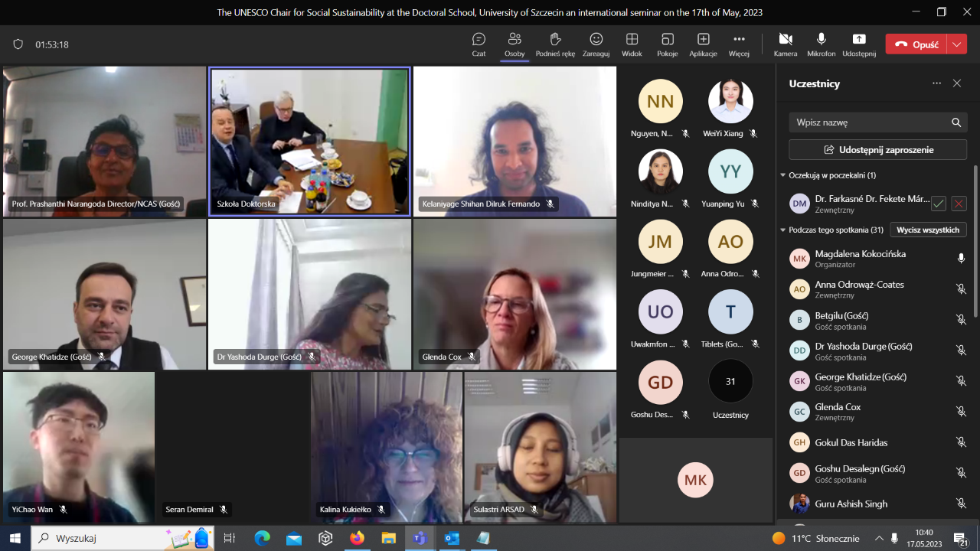Collapse the Oczekują w poczekalni section
The width and height of the screenshot is (980, 551).
click(783, 175)
